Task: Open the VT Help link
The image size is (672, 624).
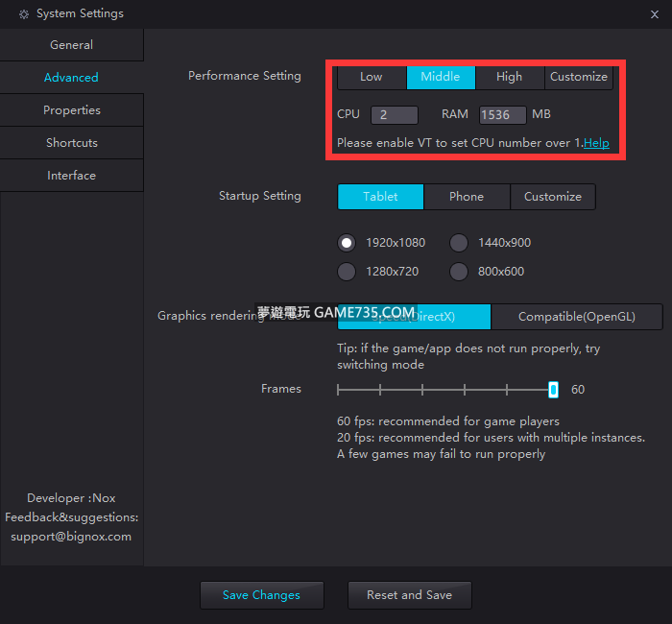Action: 596,143
